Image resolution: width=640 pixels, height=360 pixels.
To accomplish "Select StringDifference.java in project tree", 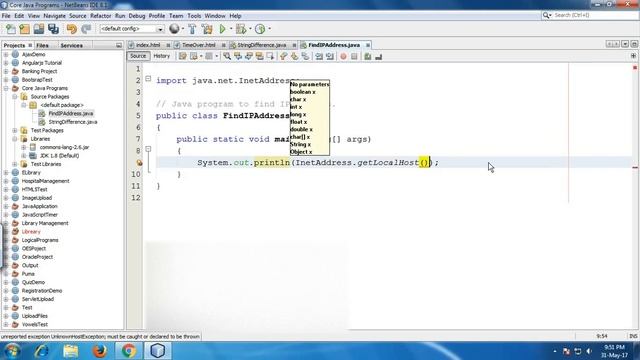I will coord(73,122).
